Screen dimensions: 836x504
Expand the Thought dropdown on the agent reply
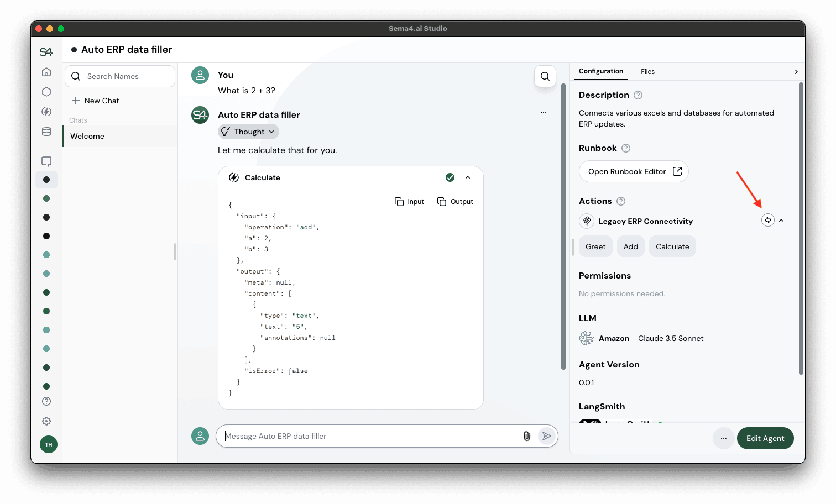tap(248, 132)
